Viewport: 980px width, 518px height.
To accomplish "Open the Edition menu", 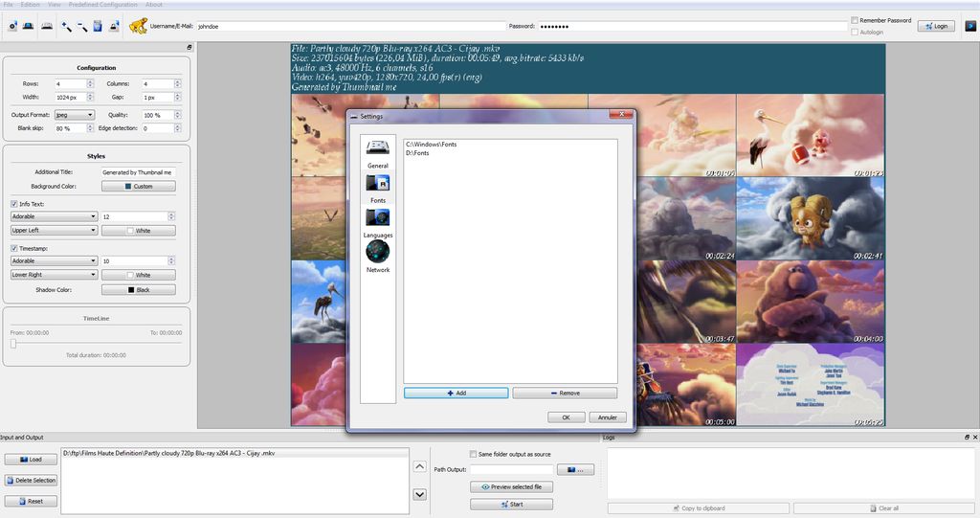I will tap(30, 5).
